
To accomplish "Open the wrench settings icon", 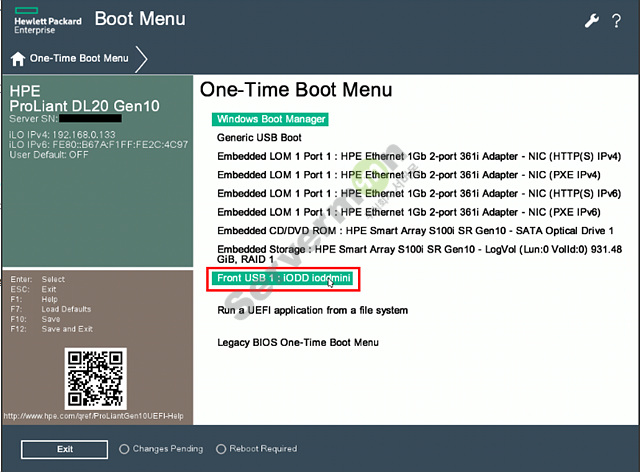I will pyautogui.click(x=591, y=20).
